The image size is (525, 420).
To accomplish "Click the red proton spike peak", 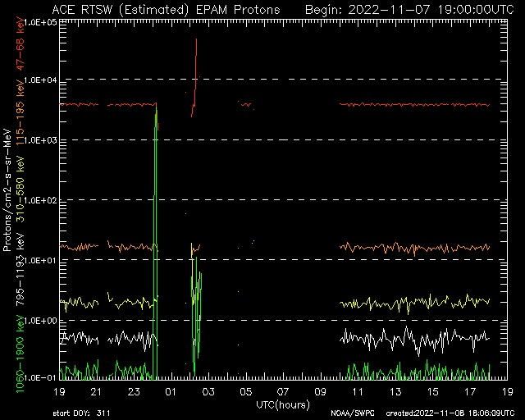I will 197,39.
